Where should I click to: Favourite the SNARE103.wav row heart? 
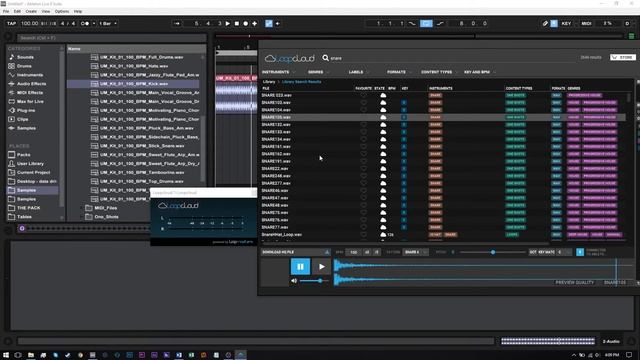point(363,102)
